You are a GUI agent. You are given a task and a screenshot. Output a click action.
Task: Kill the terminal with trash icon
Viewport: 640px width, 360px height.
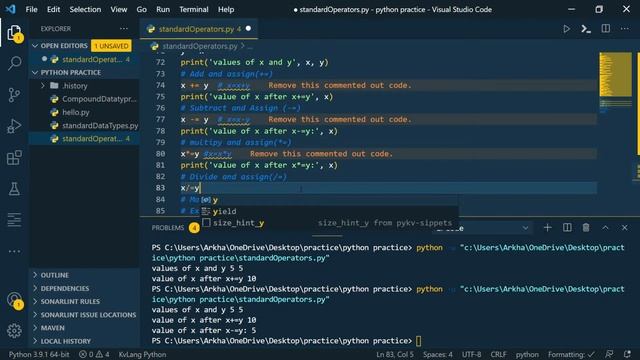pyautogui.click(x=586, y=228)
